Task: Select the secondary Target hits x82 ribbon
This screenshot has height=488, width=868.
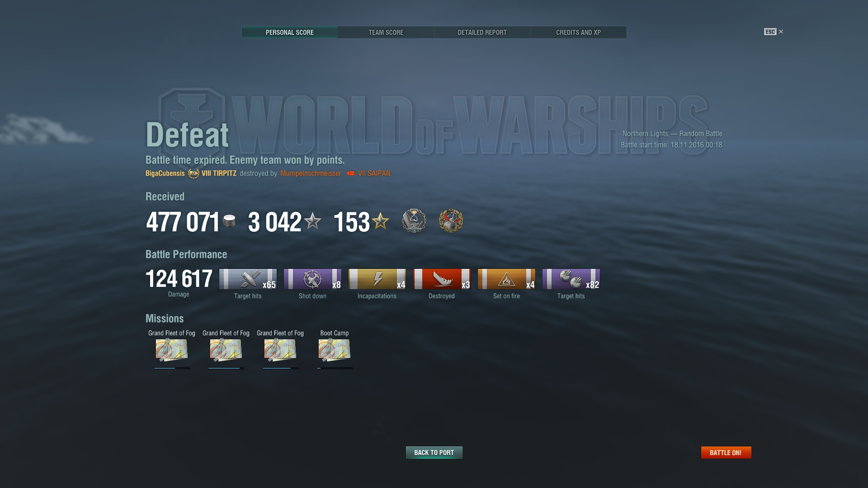Action: pyautogui.click(x=571, y=279)
